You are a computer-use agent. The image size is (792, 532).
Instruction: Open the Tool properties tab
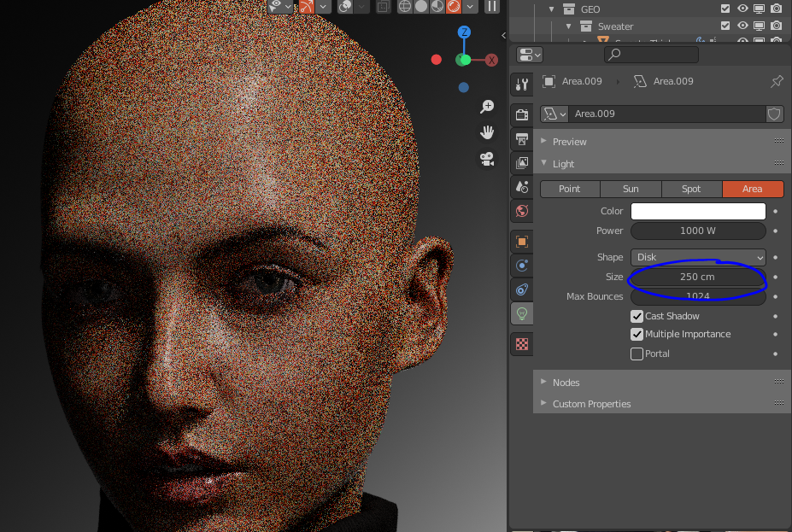point(522,84)
